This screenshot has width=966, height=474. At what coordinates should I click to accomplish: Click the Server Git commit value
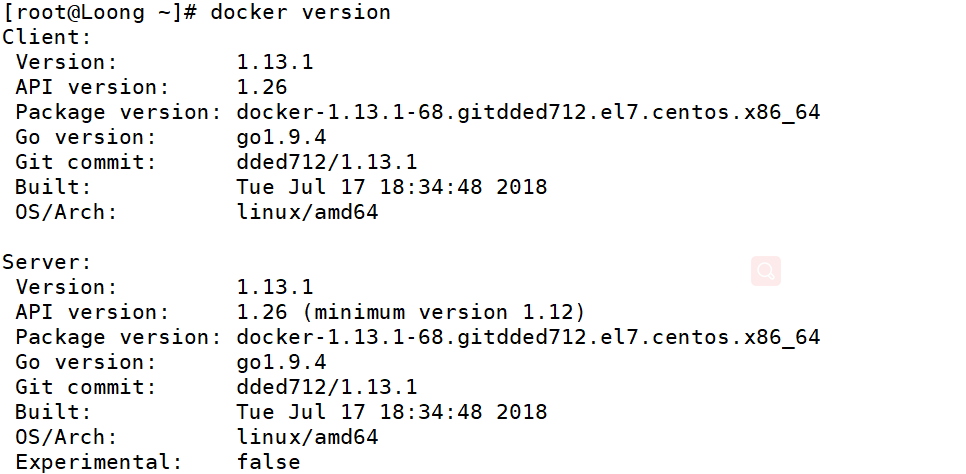[x=326, y=387]
